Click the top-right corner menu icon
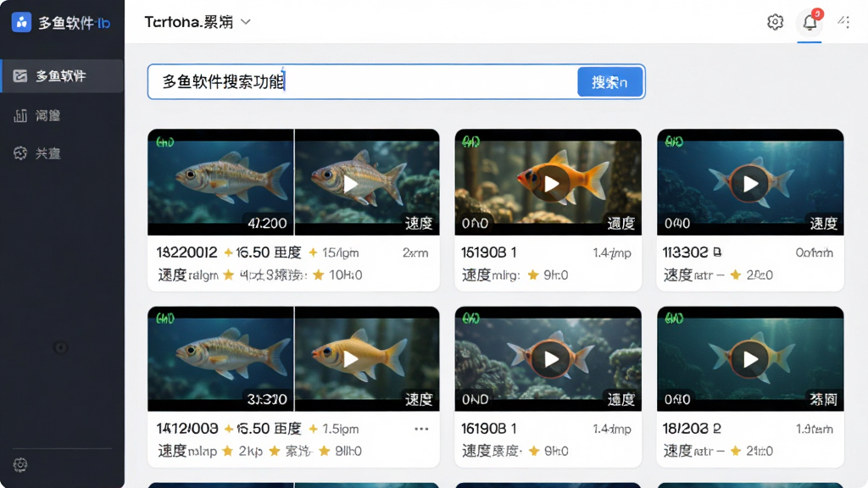 [x=843, y=21]
